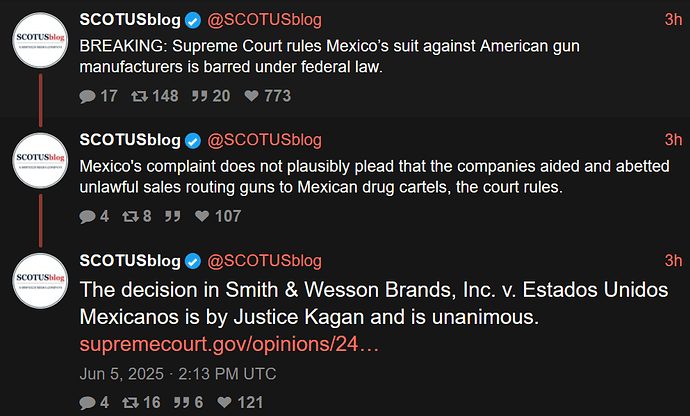Retweet the tweet with 8 retweets
The height and width of the screenshot is (416, 690).
coord(129,215)
